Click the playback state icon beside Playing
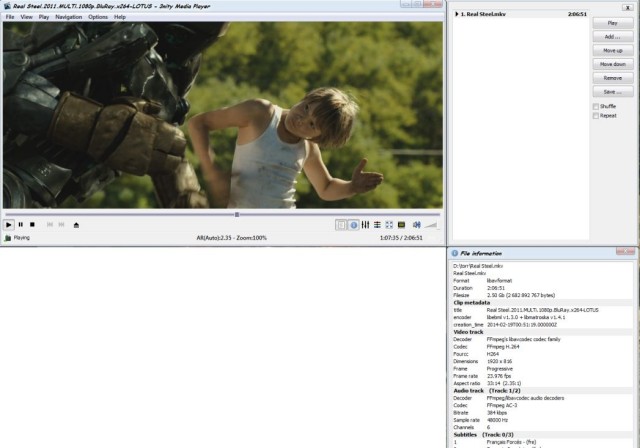 pos(7,238)
